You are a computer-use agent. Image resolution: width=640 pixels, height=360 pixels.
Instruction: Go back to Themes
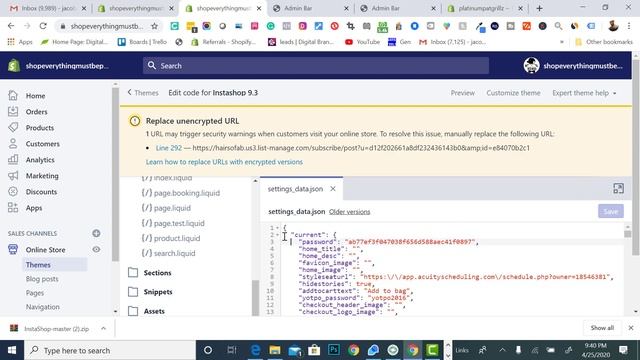[142, 93]
